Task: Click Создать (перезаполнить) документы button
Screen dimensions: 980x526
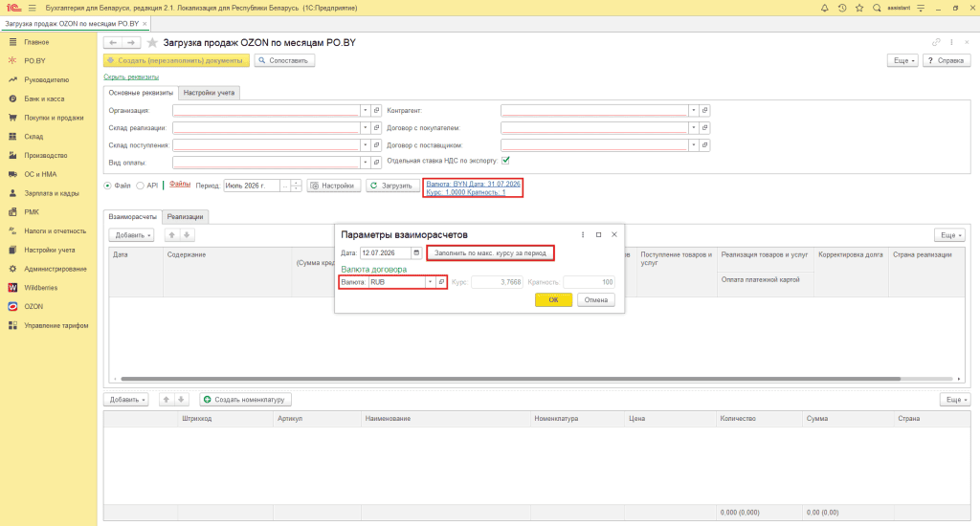Action: 176,60
